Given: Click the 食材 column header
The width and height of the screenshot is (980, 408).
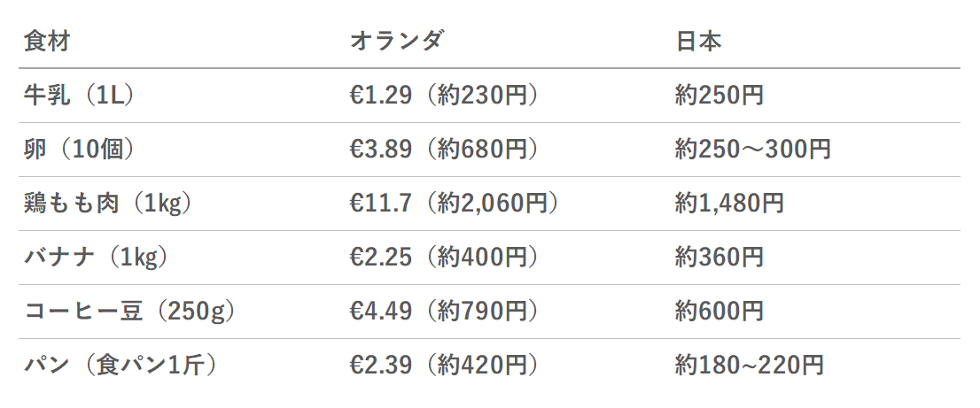Looking at the screenshot, I should [x=47, y=42].
